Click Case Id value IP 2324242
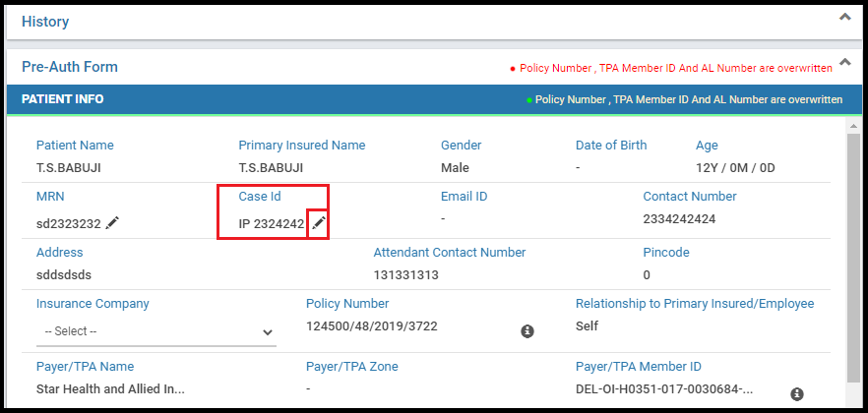The width and height of the screenshot is (868, 413). coord(272,224)
